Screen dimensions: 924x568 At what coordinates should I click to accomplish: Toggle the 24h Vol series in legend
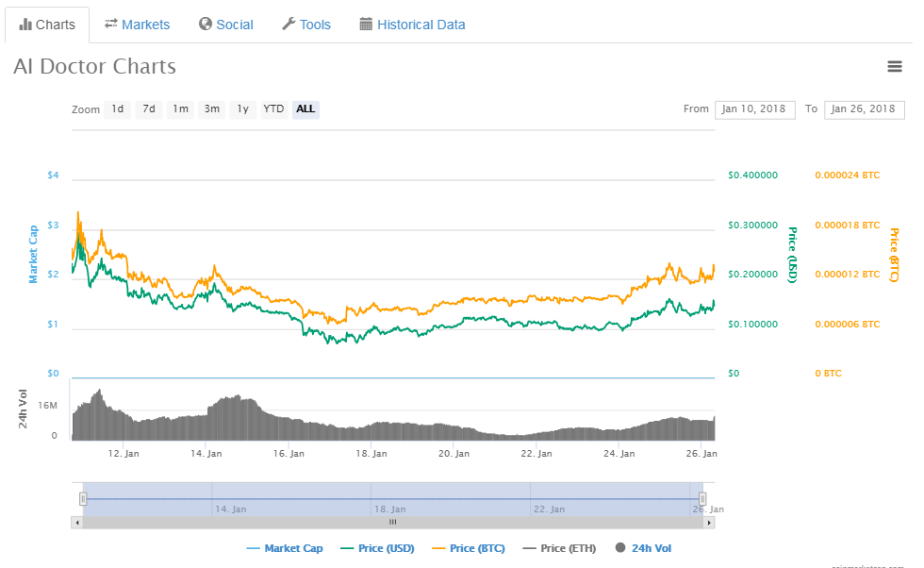click(x=643, y=548)
